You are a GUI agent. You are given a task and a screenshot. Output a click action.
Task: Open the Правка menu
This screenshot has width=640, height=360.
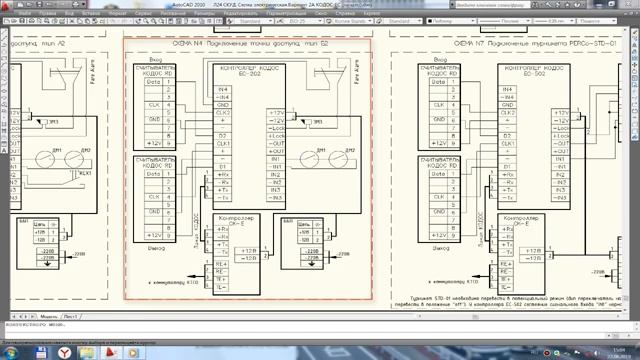click(x=48, y=13)
